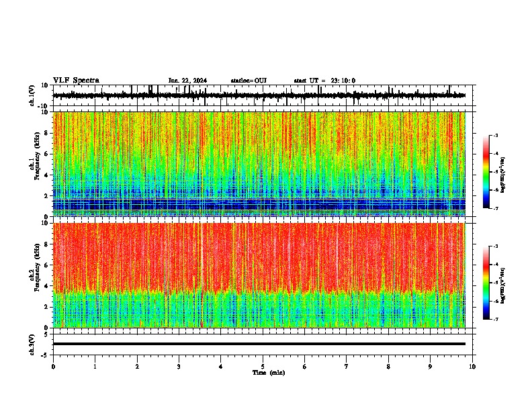Click the ch.2 spectrogram plot area
The width and height of the screenshot is (532, 411).
[x=259, y=275]
